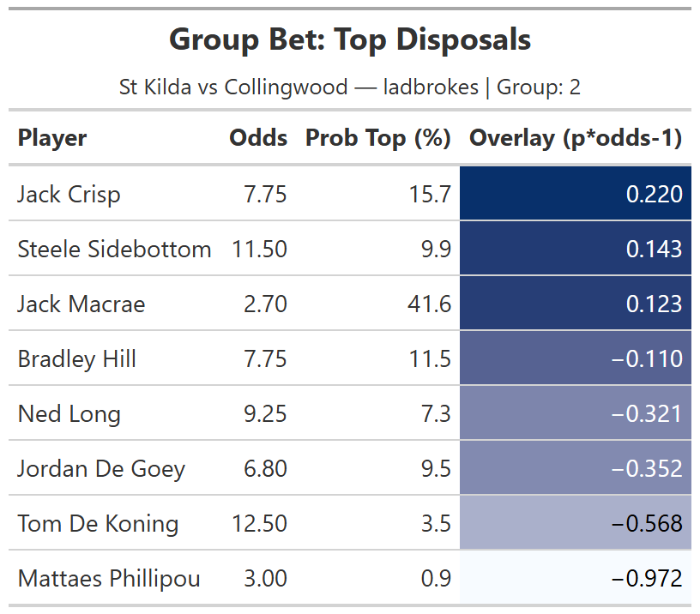Click the Tom De Koning name

pos(98,524)
